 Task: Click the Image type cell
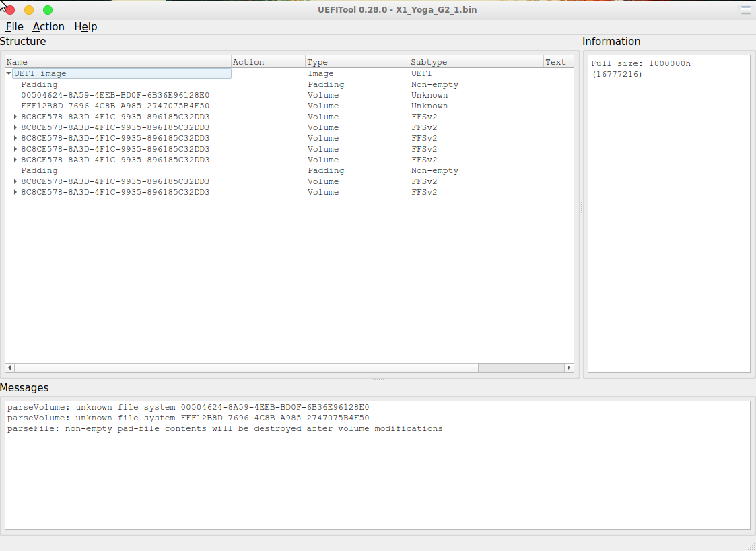[x=320, y=73]
